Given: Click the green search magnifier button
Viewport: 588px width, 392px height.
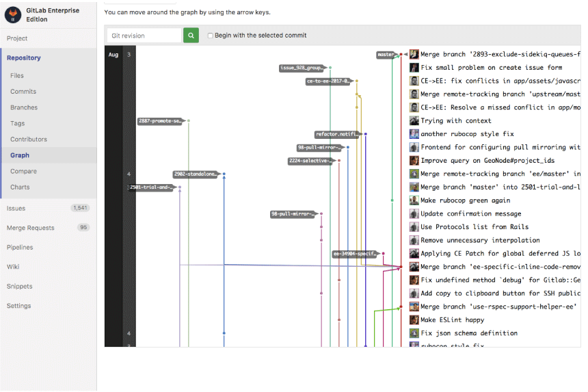Looking at the screenshot, I should pyautogui.click(x=191, y=36).
